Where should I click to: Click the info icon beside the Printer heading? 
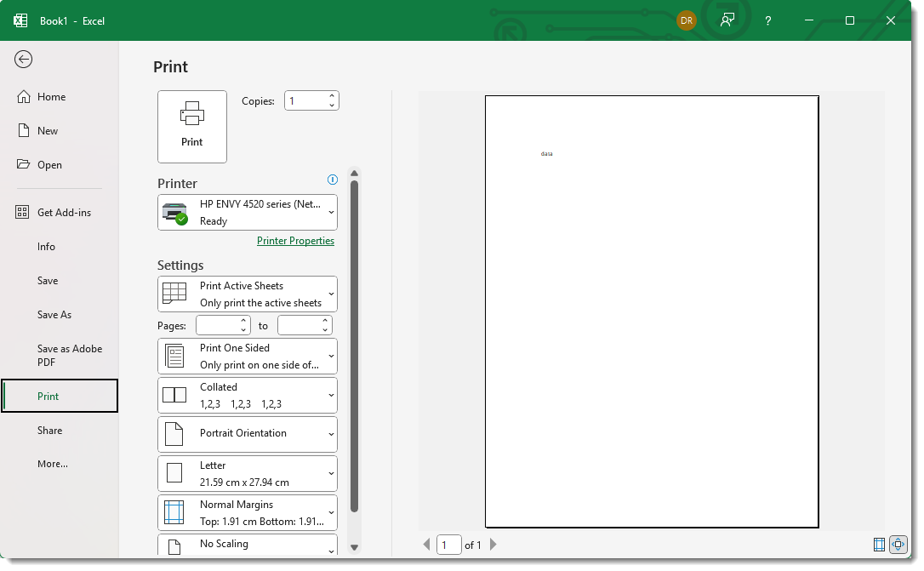333,180
